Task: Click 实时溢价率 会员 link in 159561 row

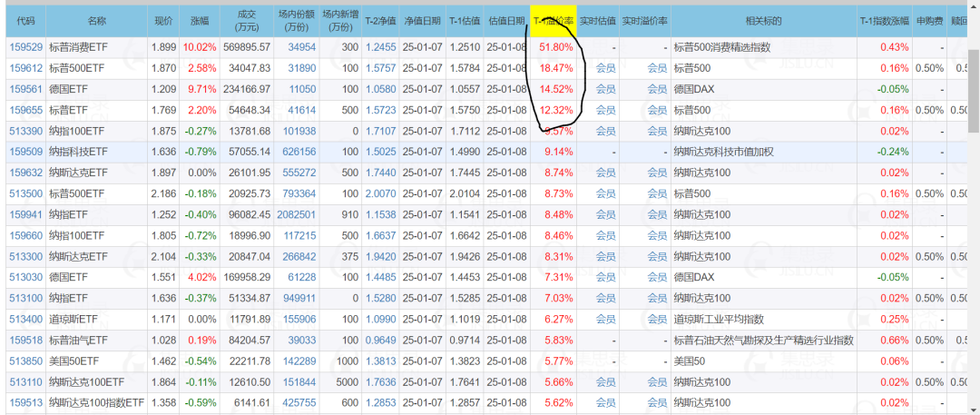Action: point(657,89)
